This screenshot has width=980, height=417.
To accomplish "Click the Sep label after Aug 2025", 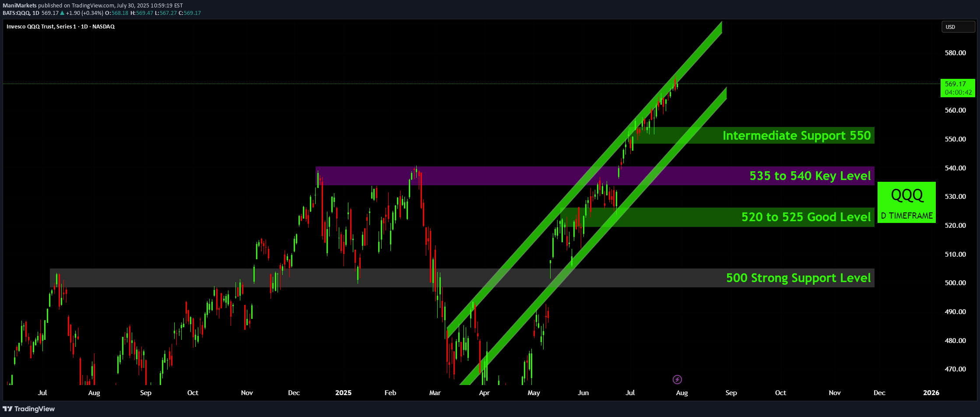I will 731,393.
